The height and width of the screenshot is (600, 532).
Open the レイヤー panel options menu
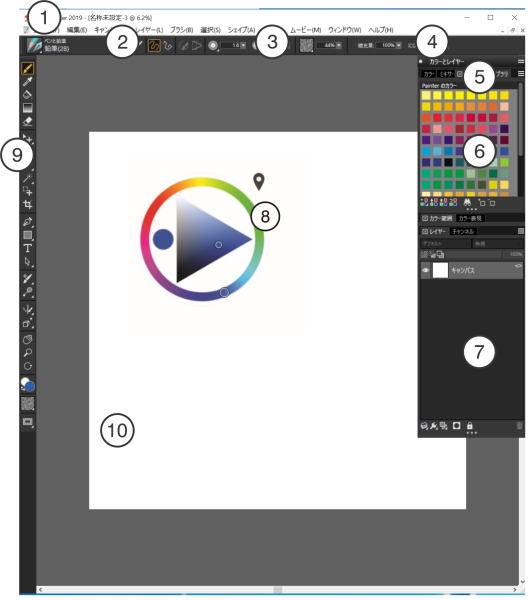(521, 231)
